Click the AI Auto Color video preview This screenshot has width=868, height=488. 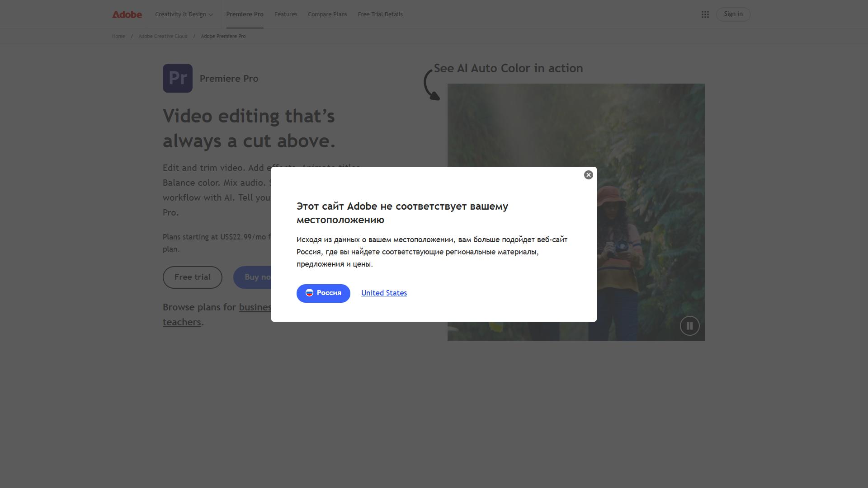pyautogui.click(x=576, y=212)
